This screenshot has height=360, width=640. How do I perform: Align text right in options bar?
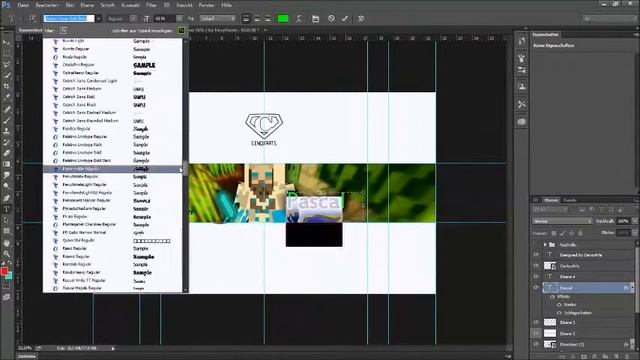(x=267, y=18)
